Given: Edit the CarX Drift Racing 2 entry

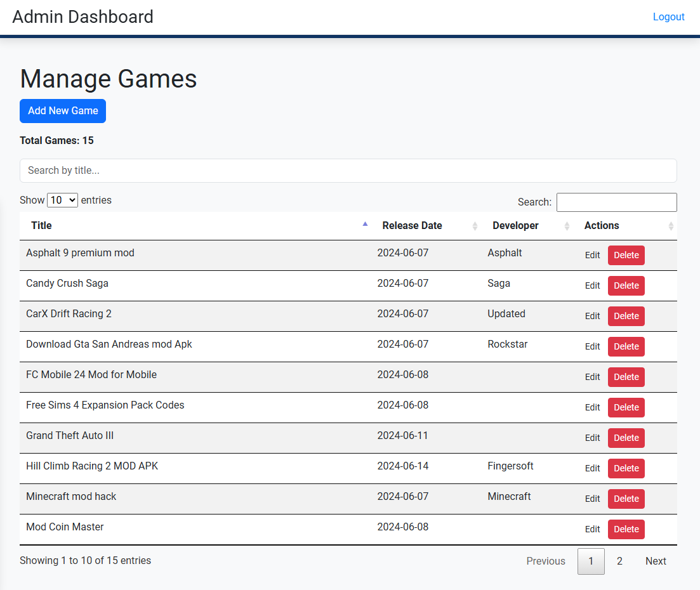Looking at the screenshot, I should click(x=592, y=316).
